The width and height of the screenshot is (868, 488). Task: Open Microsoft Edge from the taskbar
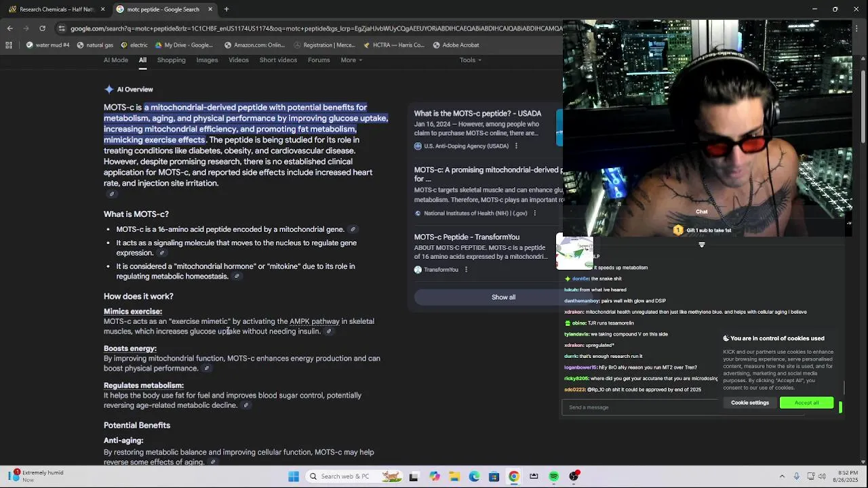coord(474,476)
